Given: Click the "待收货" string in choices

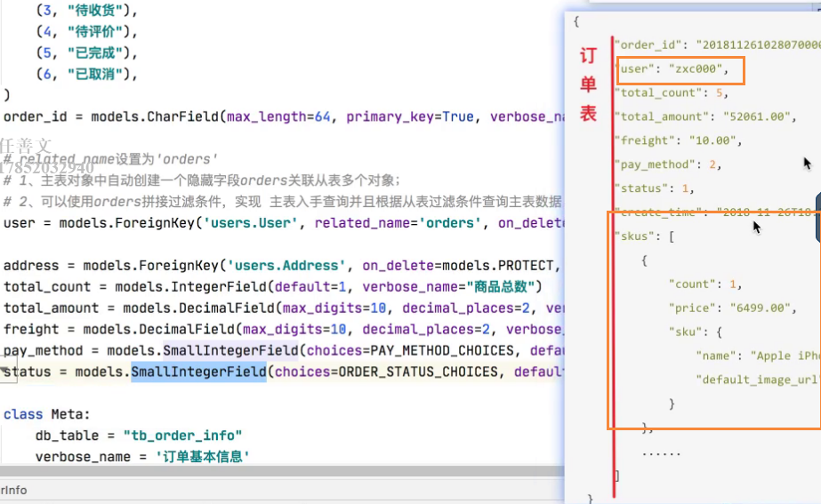Looking at the screenshot, I should pyautogui.click(x=95, y=10).
